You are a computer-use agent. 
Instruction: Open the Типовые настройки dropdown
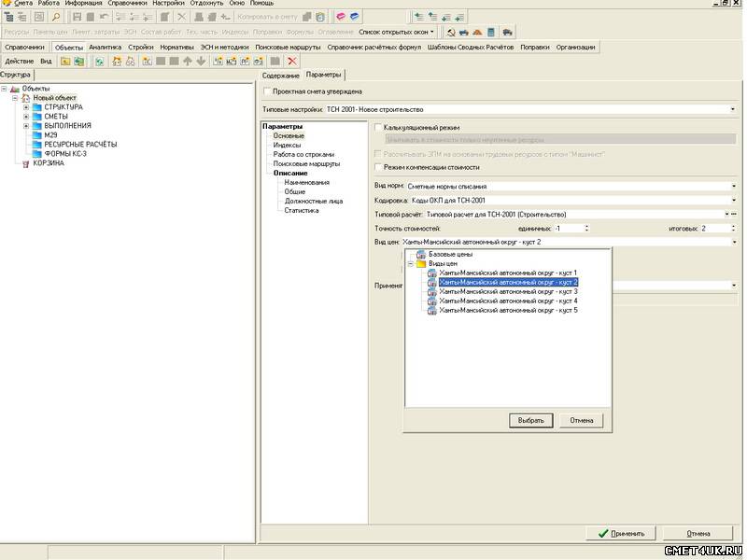[x=734, y=109]
